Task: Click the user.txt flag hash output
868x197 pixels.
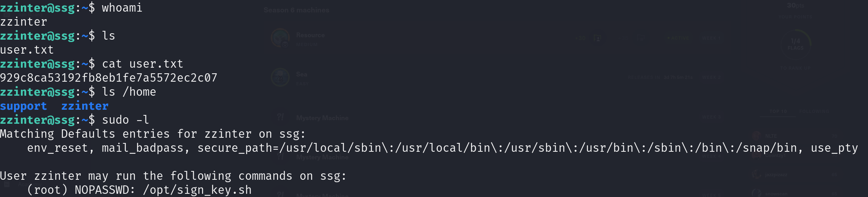Action: pyautogui.click(x=109, y=78)
